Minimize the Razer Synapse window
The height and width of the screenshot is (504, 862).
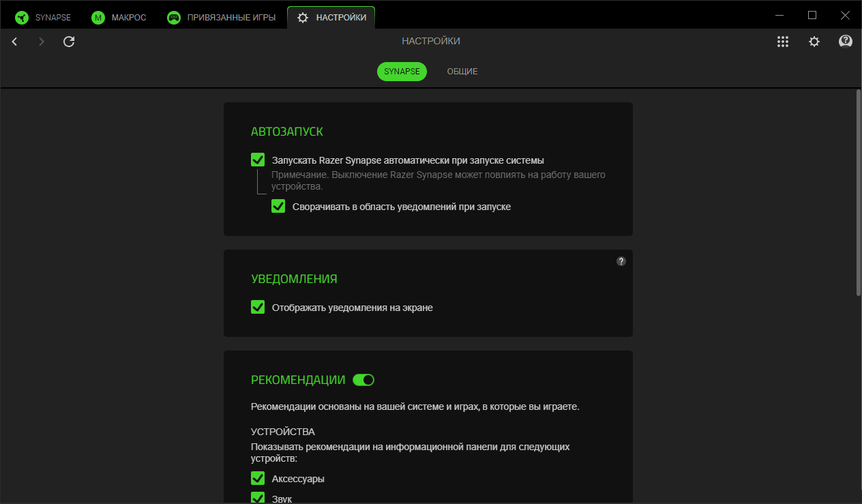pos(779,15)
